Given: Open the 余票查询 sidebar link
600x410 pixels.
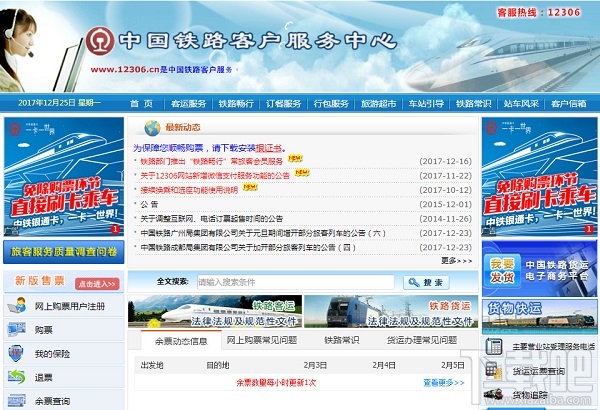Looking at the screenshot, I should [52, 401].
